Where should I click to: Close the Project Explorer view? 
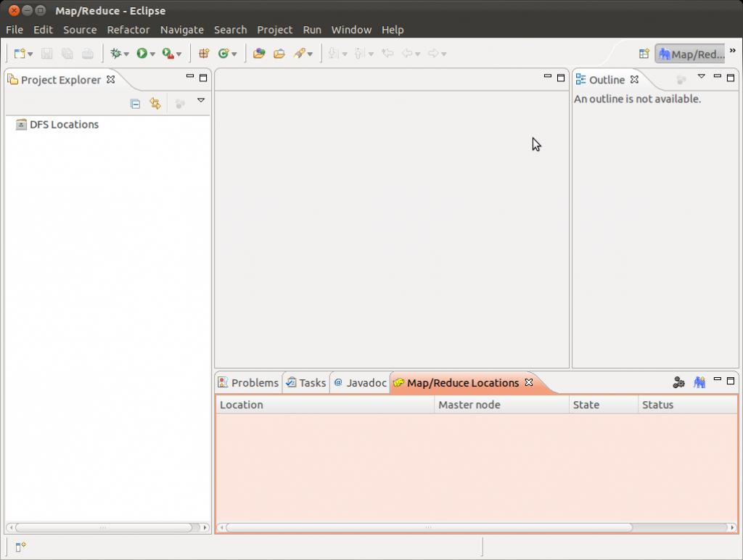[x=111, y=79]
